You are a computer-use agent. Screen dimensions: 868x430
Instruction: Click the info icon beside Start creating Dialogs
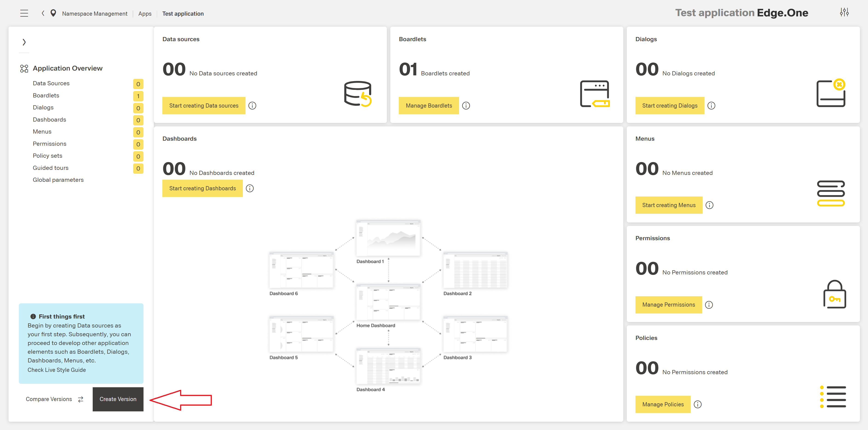click(x=712, y=105)
